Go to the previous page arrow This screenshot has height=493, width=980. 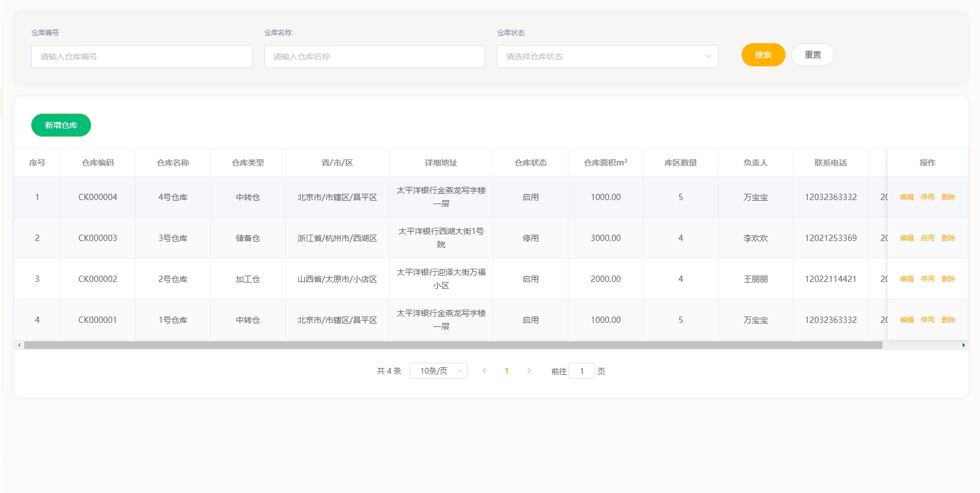tap(484, 371)
